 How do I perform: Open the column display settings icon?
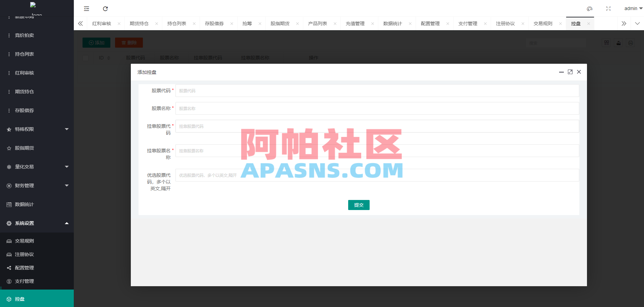point(606,43)
